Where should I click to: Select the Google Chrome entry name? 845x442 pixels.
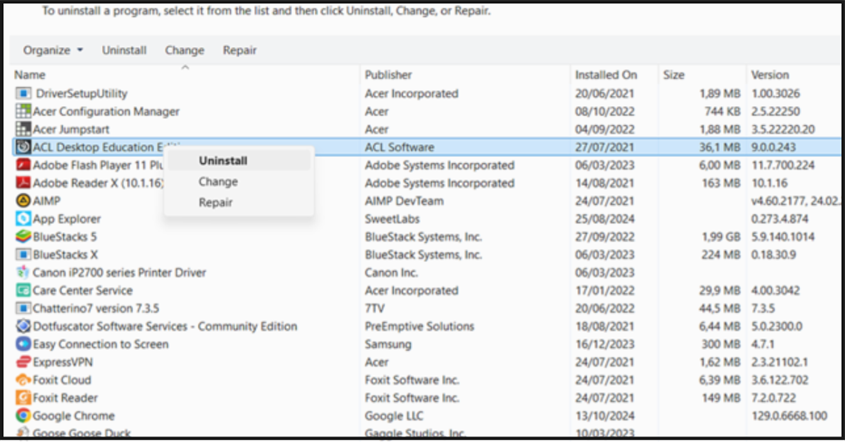[x=74, y=416]
